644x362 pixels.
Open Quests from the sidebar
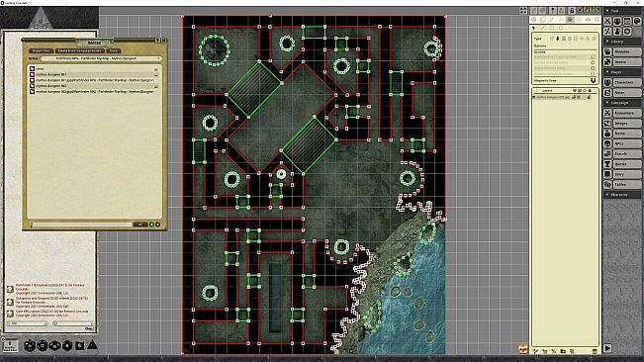tap(627, 164)
